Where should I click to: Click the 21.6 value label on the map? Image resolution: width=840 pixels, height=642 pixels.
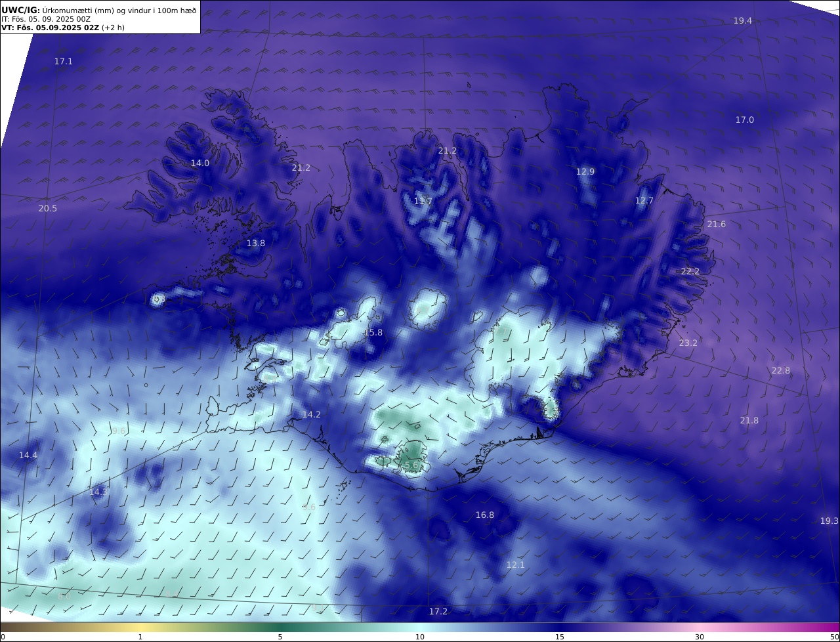[x=717, y=225]
